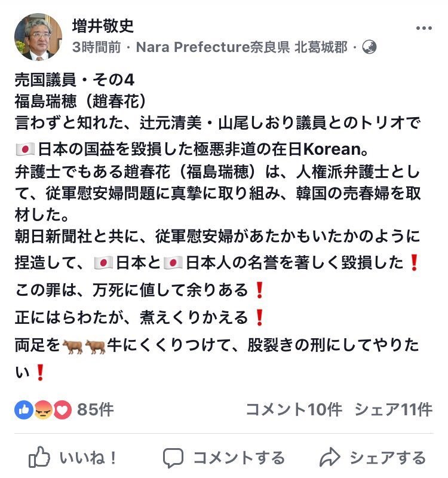The image size is (448, 478).
Task: Click the curved arrow share icon
Action: pyautogui.click(x=330, y=457)
